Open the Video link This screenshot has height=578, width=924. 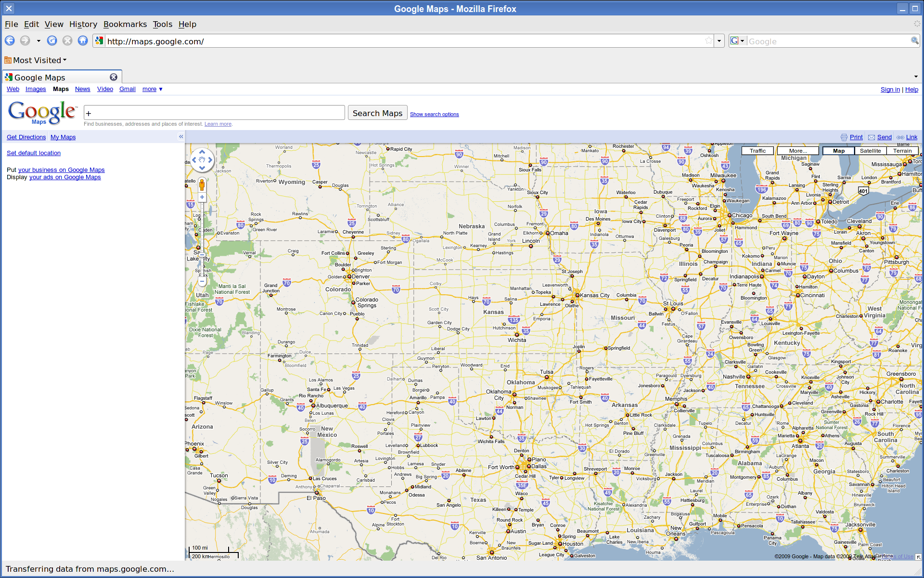(x=105, y=89)
